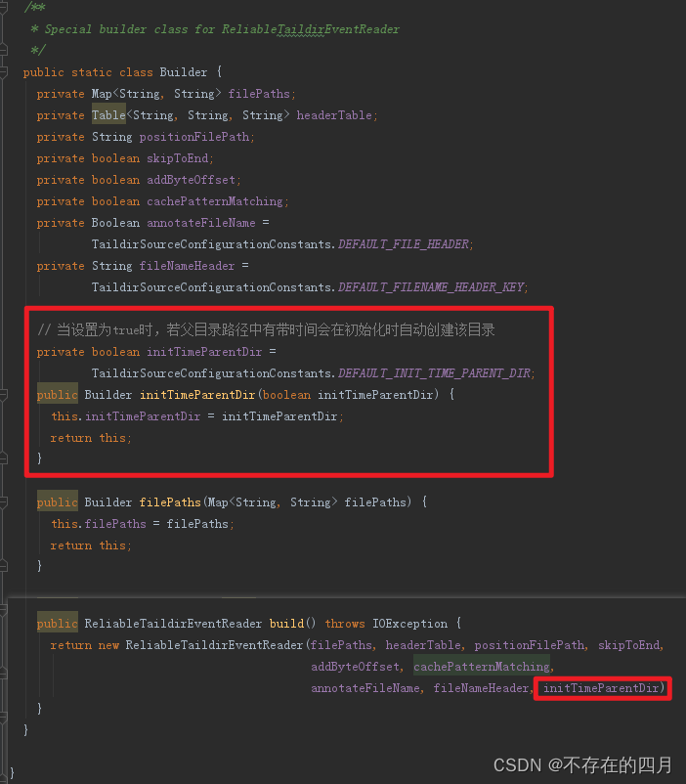Click 'Boolean' type before annotateFileName field

(115, 223)
